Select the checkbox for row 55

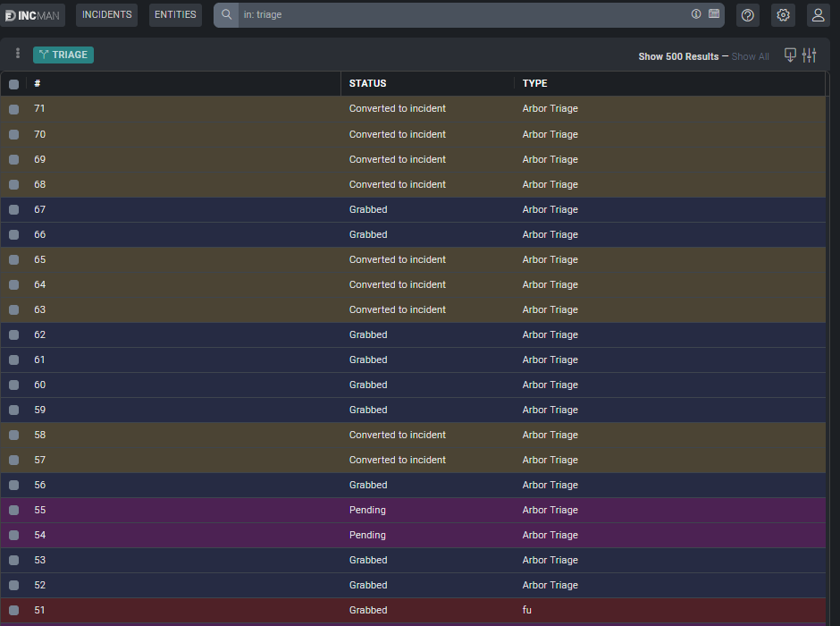tap(13, 511)
